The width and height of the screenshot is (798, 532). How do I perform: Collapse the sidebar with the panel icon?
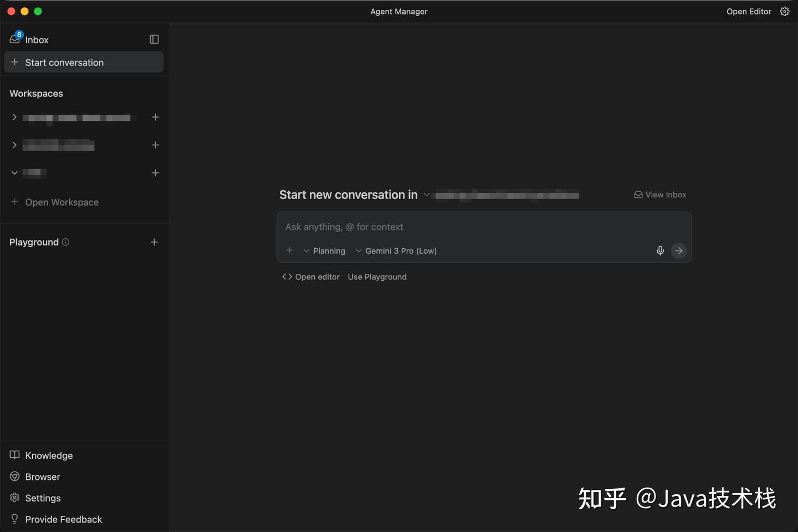154,39
